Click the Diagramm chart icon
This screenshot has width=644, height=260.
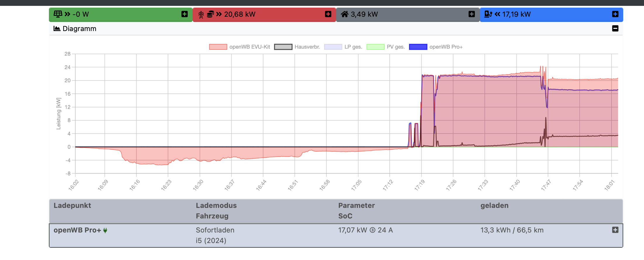57,28
